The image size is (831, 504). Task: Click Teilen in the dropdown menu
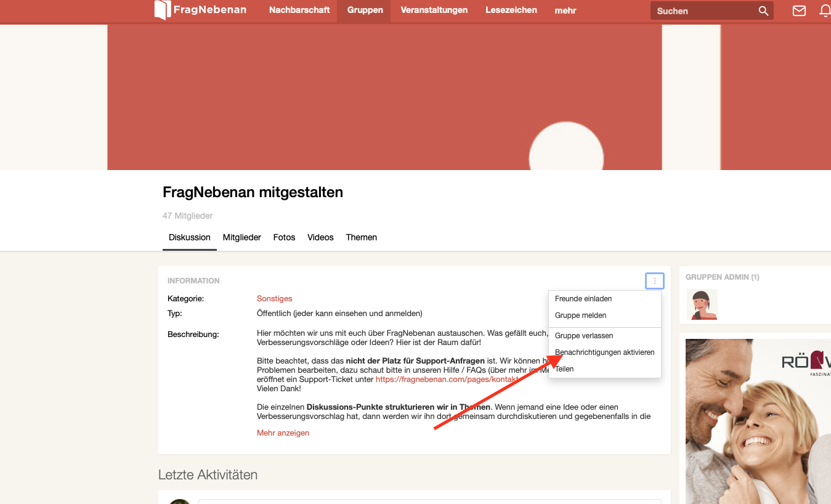[564, 369]
